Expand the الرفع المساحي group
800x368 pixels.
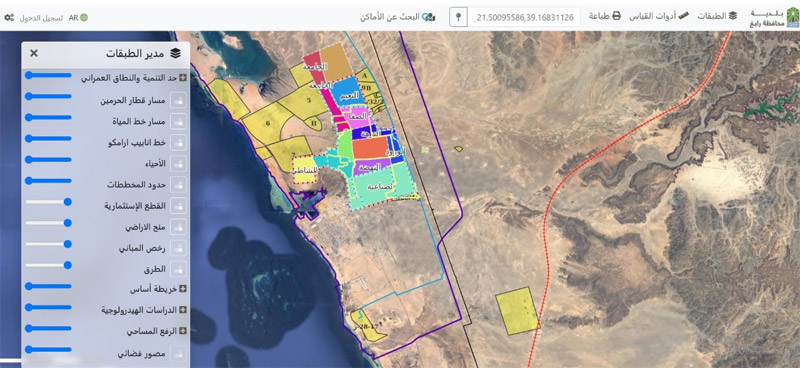pyautogui.click(x=182, y=331)
